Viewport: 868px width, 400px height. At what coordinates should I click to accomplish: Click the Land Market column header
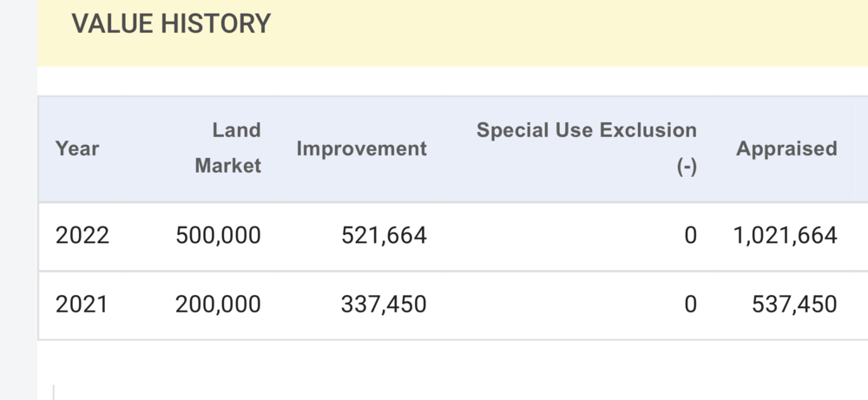click(228, 148)
